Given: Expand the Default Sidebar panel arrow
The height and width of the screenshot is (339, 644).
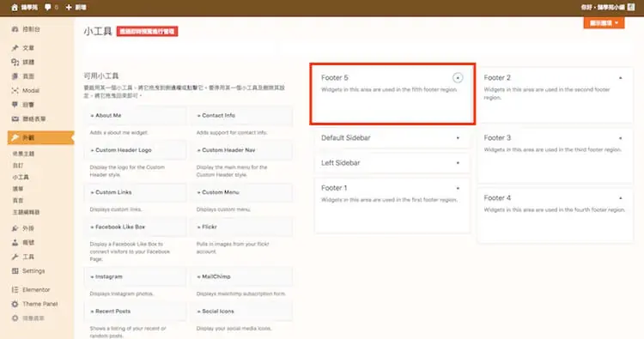Looking at the screenshot, I should point(458,138).
